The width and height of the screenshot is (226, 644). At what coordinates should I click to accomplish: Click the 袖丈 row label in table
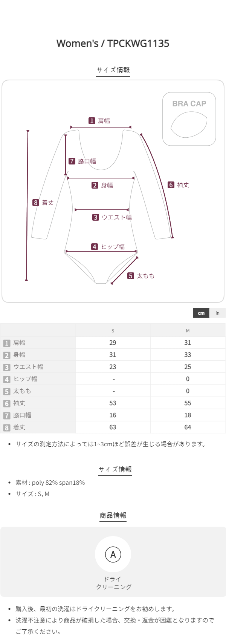click(x=19, y=403)
